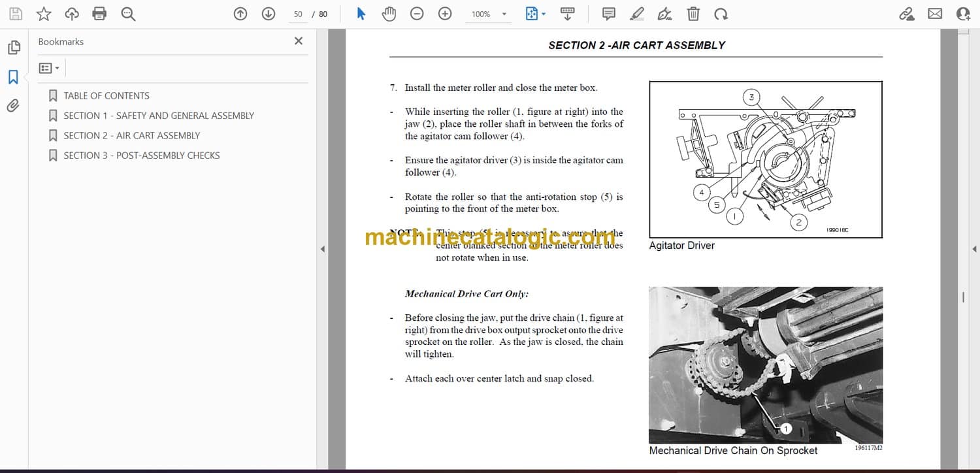The image size is (980, 473).
Task: Click the line "Install the meter roller and close the meter box."
Action: [x=501, y=88]
